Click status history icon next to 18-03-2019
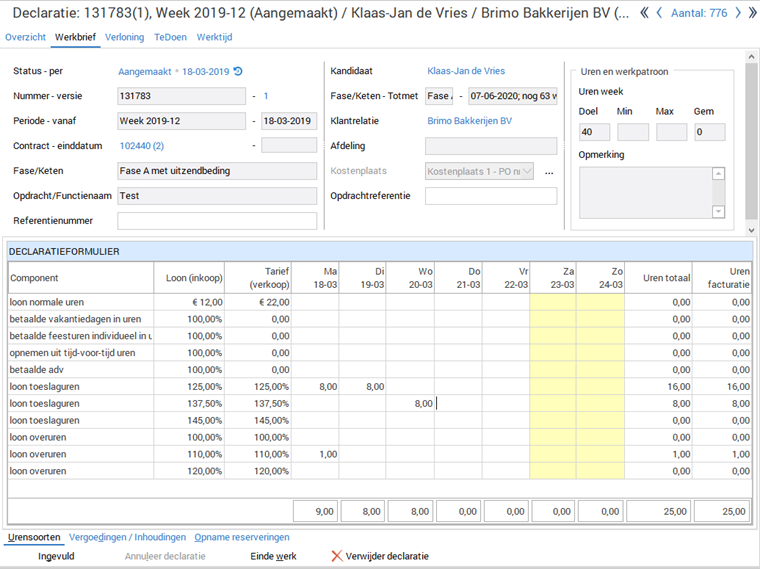The image size is (760, 569). coord(238,71)
